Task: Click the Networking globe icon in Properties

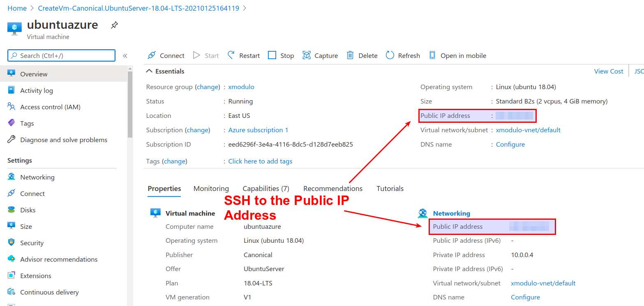Action: tap(423, 213)
